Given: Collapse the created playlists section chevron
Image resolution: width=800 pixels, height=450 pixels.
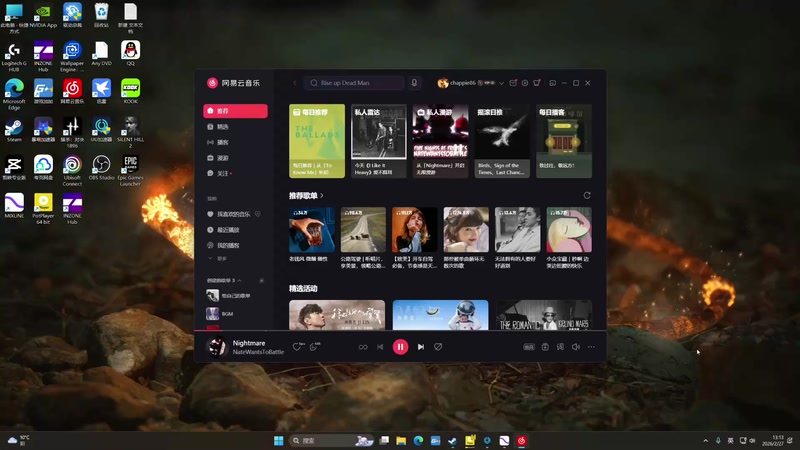Looking at the screenshot, I should [239, 281].
